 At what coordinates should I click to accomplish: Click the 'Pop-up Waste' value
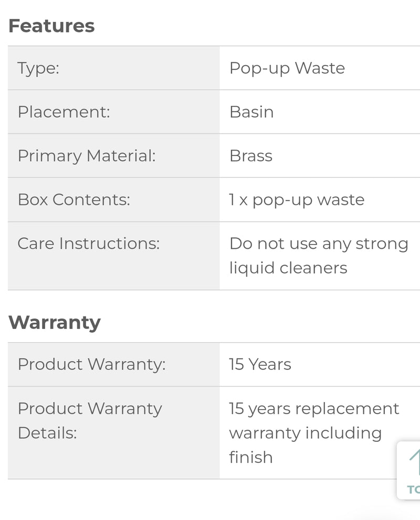[287, 68]
